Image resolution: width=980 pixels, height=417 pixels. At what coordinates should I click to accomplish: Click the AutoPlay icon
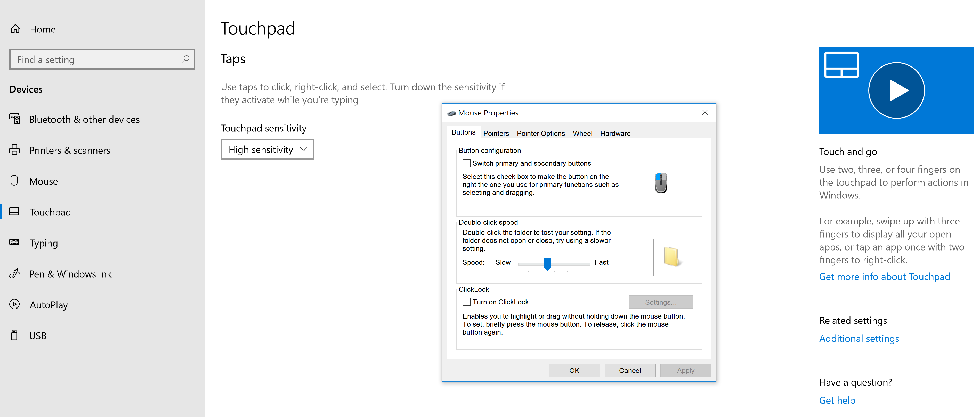pos(14,304)
